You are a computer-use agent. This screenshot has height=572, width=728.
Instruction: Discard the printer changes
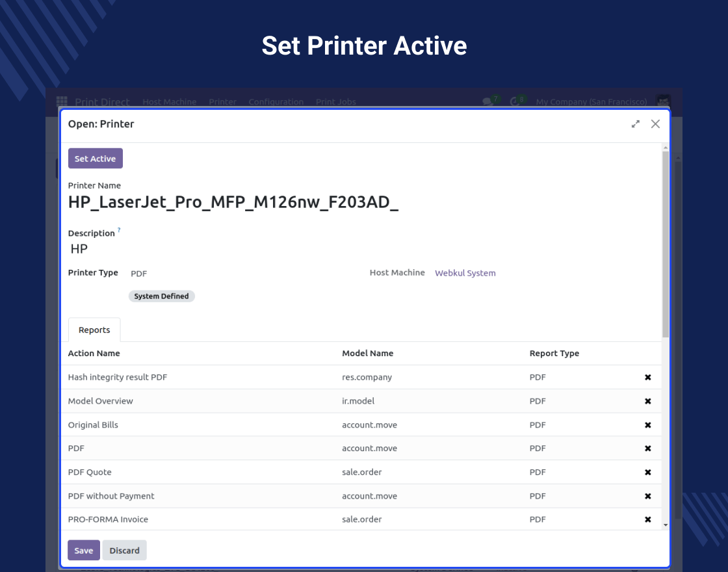[x=124, y=550]
